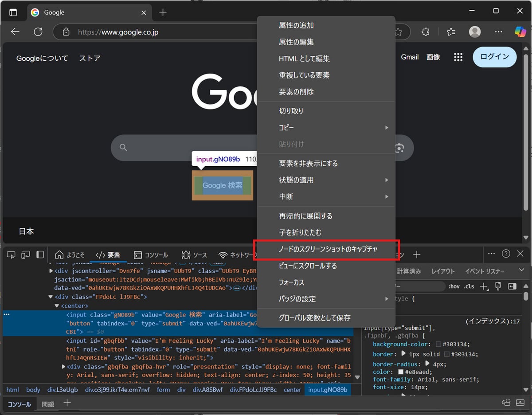This screenshot has width=532, height=415.
Task: Toggle the DevTools activity bar sidebar
Action: [x=40, y=254]
